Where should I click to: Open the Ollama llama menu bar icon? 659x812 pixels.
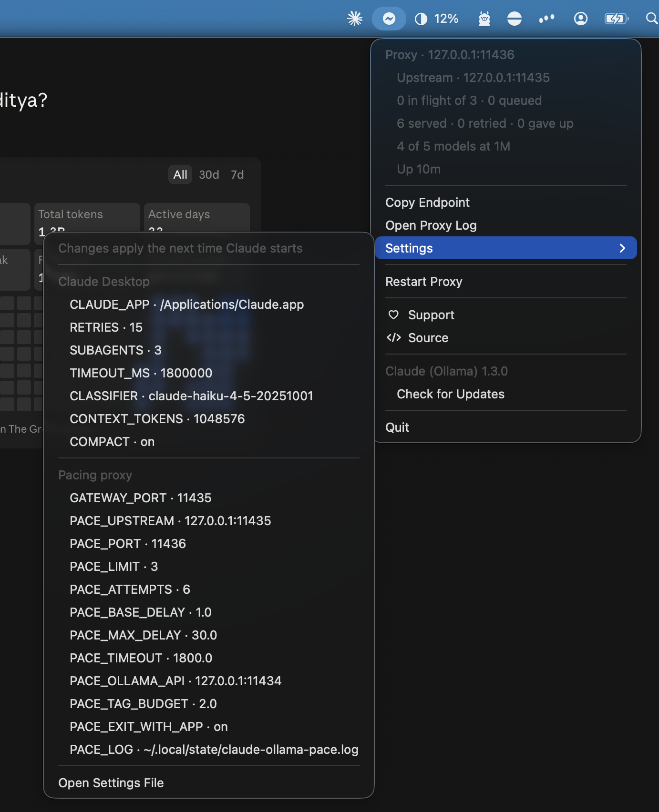pos(484,19)
